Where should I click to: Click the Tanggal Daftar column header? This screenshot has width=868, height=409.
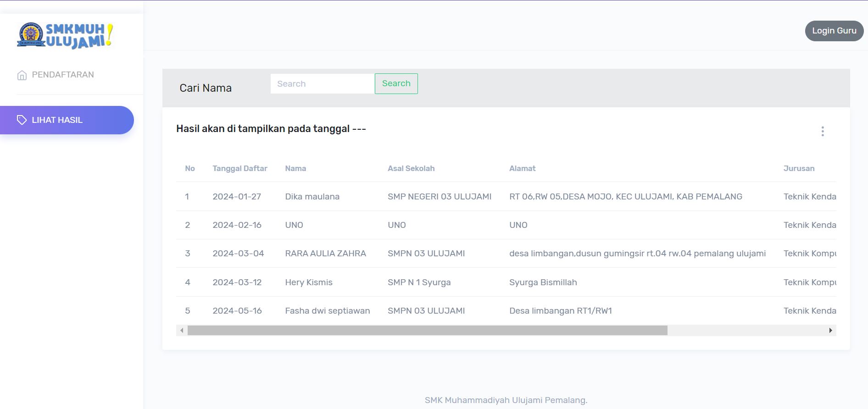tap(239, 168)
